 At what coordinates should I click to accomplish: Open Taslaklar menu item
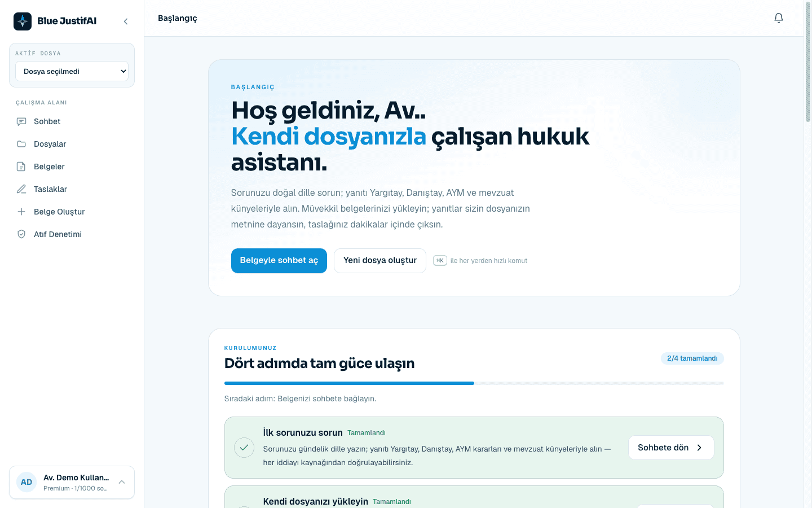point(72,189)
